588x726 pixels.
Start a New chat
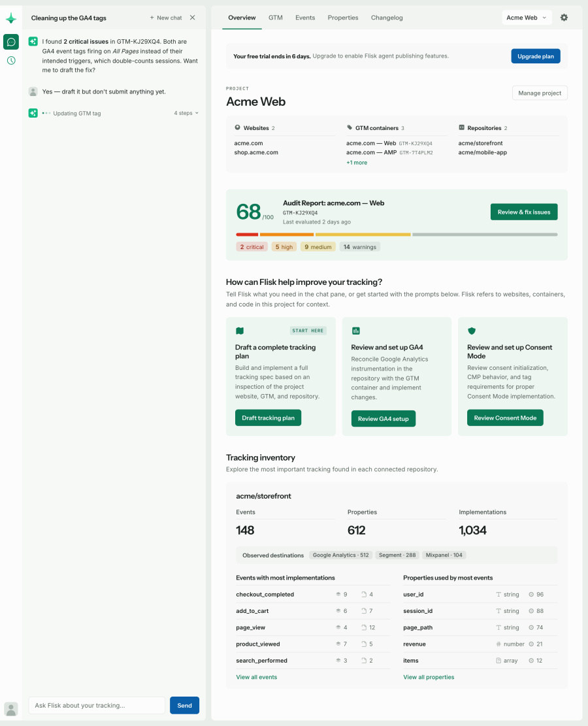click(x=166, y=18)
